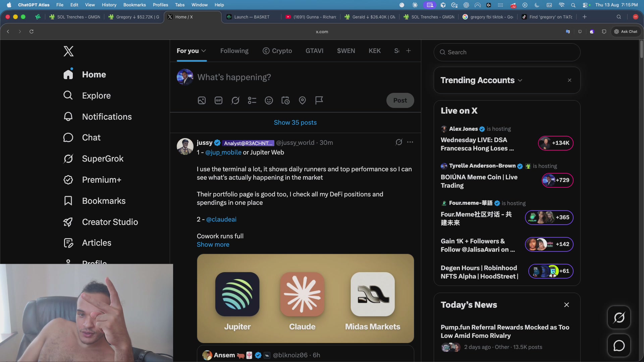This screenshot has height=362, width=644.
Task: Open @jup_mobile mention link
Action: [x=223, y=153]
